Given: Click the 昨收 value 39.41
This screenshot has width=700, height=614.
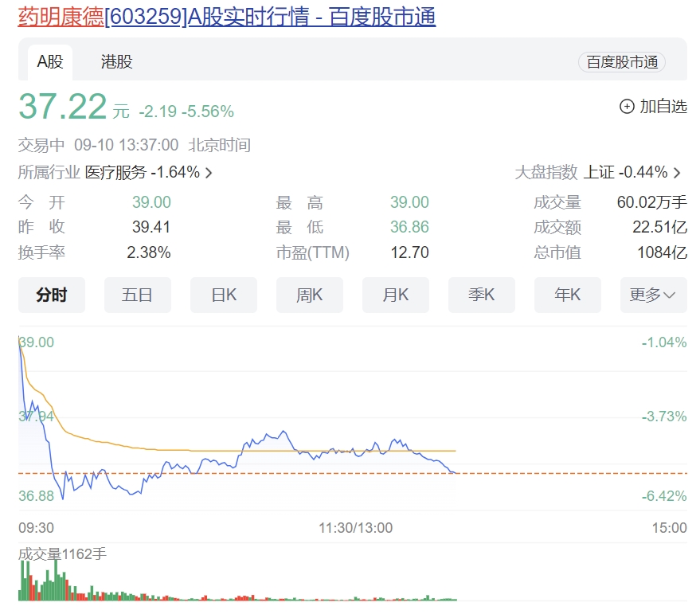Looking at the screenshot, I should click(151, 227).
